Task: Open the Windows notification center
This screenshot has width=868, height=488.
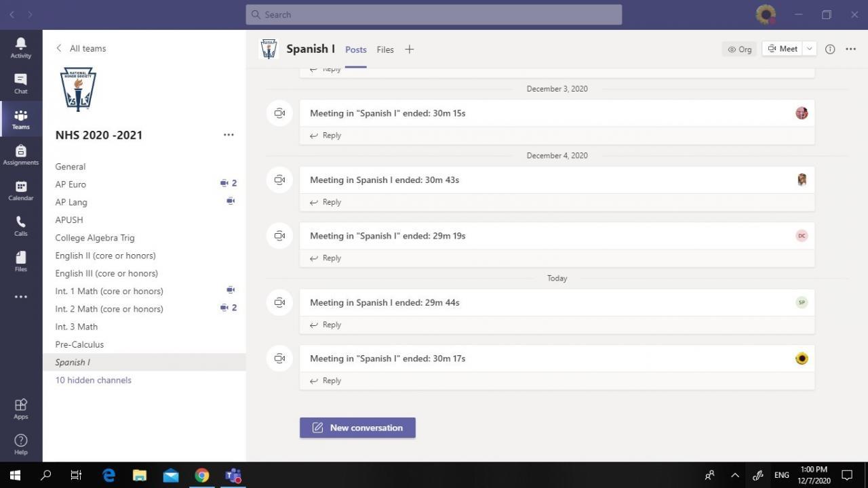Action: 847,475
